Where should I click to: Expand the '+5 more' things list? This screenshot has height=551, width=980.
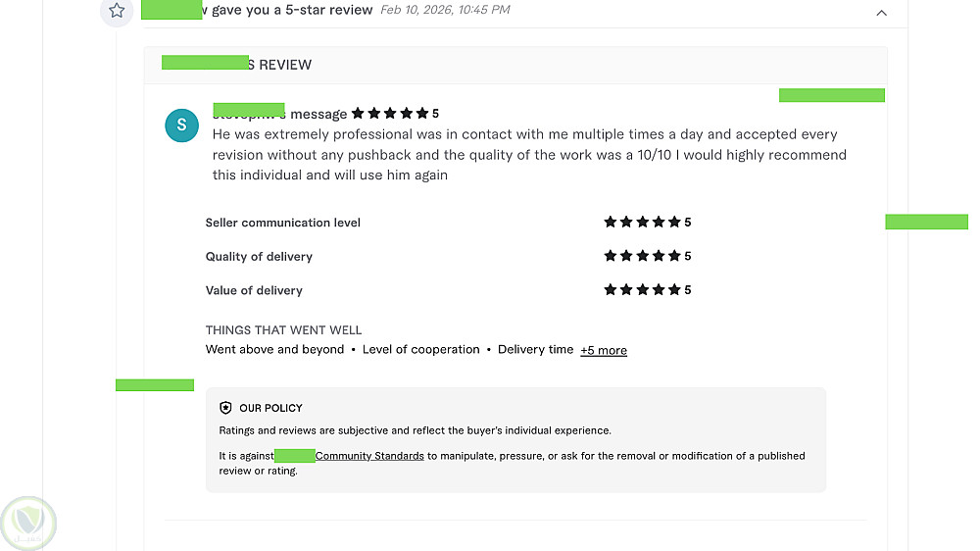coord(603,350)
